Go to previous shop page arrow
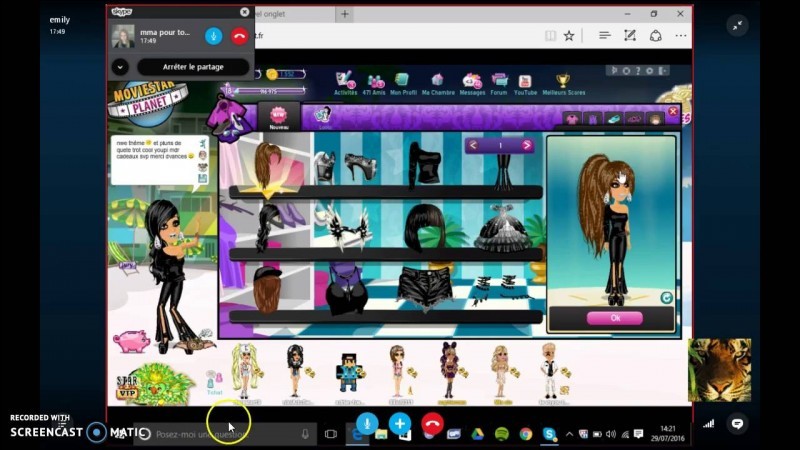This screenshot has height=450, width=800. point(473,145)
